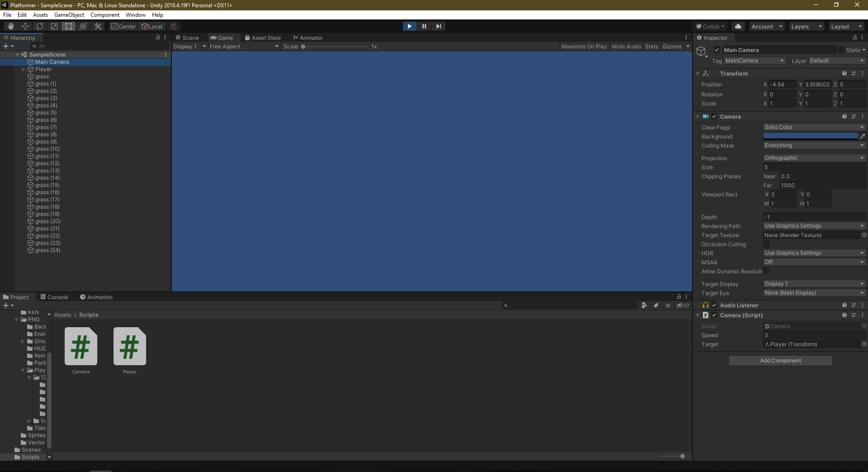
Task: Open the Window menu
Action: 136,14
